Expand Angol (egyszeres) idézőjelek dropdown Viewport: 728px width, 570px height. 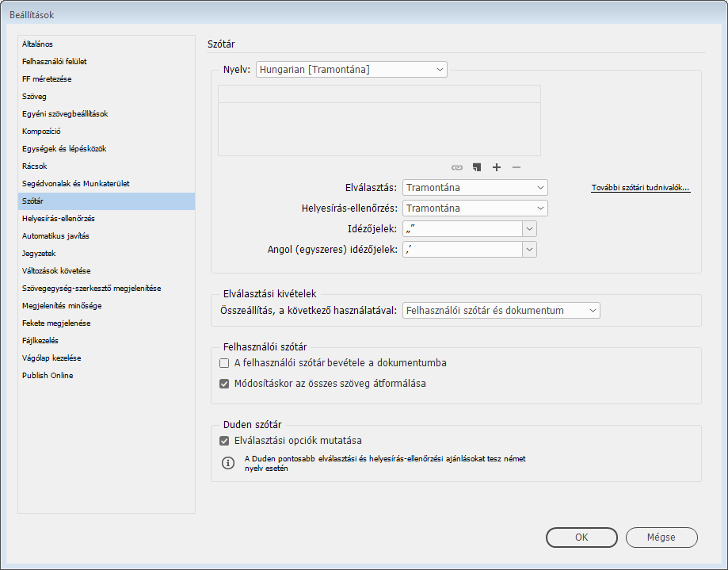pos(529,250)
